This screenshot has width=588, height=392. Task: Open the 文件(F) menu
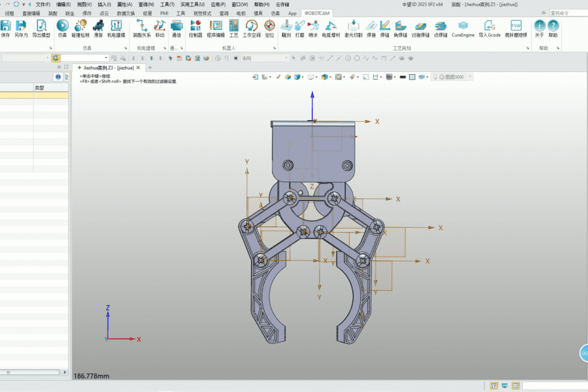(x=43, y=4)
